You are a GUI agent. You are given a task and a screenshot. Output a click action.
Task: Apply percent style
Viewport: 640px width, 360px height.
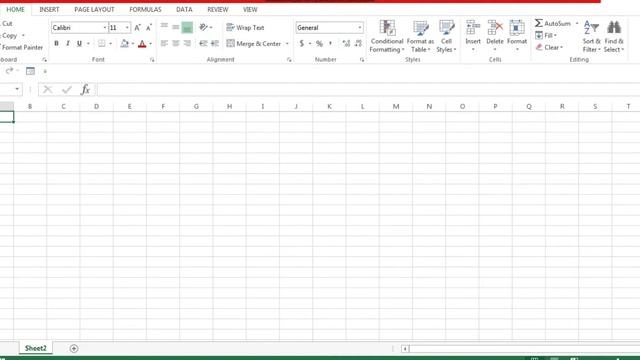pyautogui.click(x=320, y=43)
